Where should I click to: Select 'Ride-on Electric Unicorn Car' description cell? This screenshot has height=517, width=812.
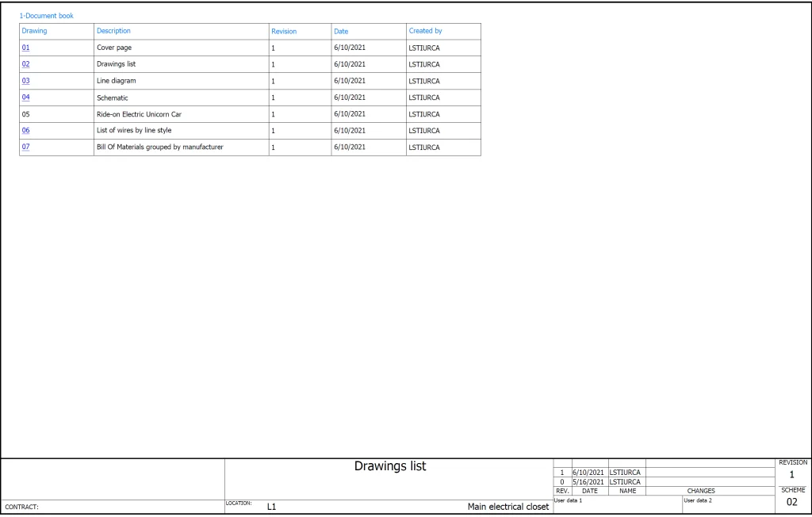(x=139, y=114)
